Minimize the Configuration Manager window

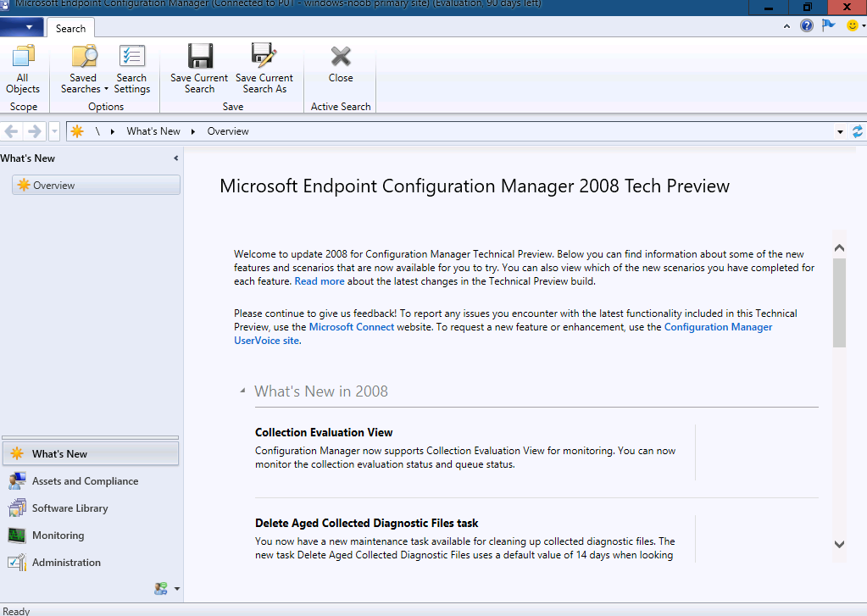(769, 7)
